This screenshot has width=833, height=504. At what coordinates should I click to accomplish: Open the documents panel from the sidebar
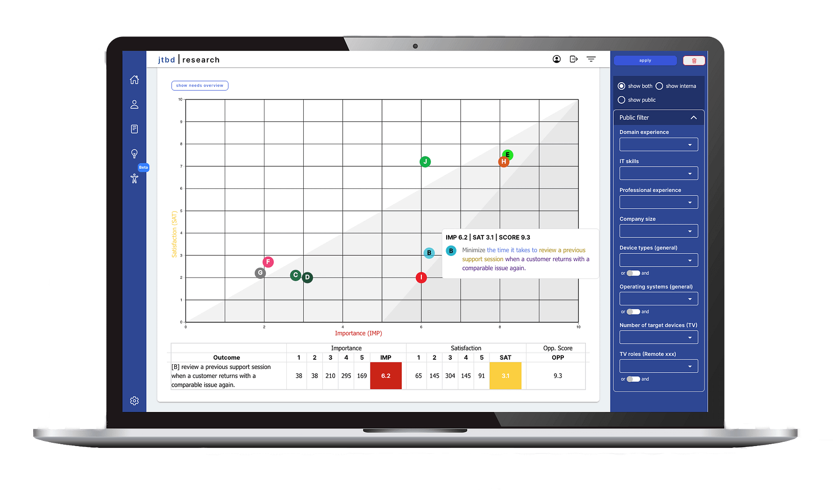135,129
